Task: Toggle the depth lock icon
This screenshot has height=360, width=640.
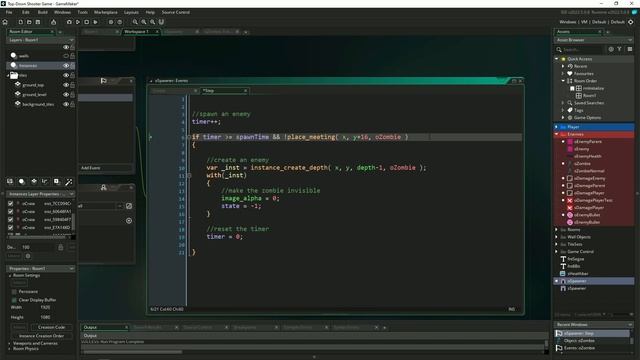Action: 60,247
